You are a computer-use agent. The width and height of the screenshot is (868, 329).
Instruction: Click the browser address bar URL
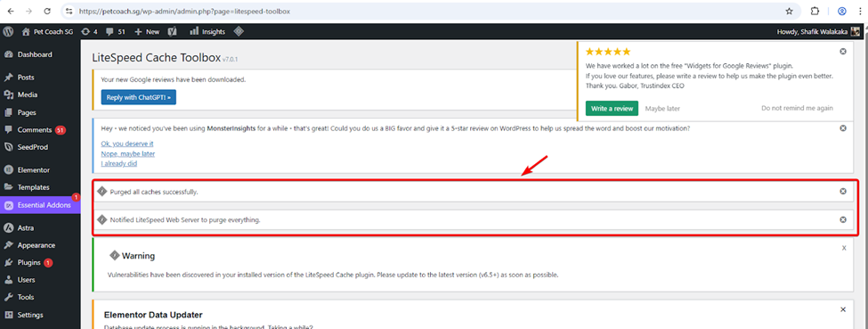coord(184,11)
